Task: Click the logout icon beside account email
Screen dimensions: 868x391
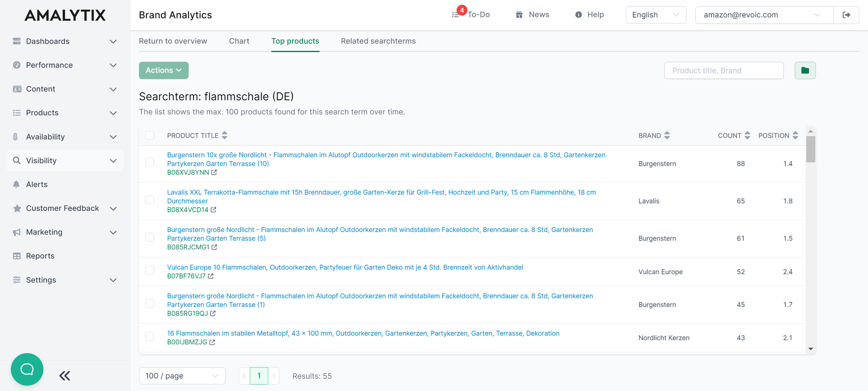Action: click(846, 15)
